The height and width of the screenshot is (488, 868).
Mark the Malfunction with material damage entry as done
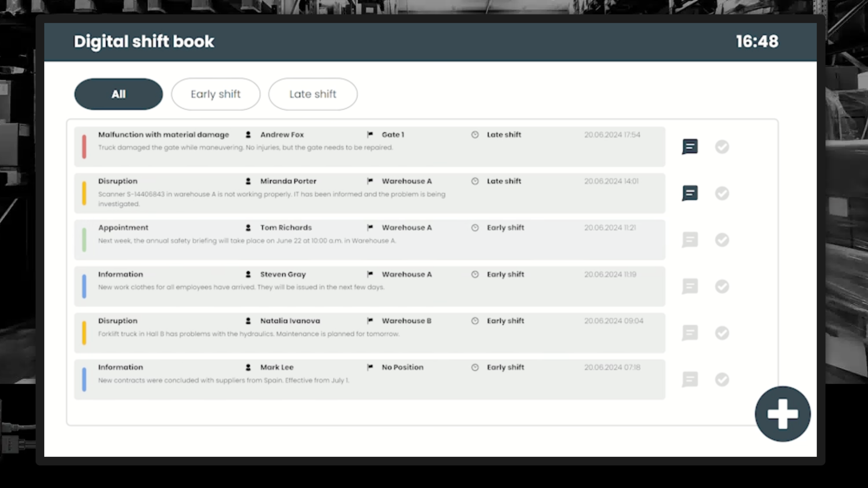point(722,146)
